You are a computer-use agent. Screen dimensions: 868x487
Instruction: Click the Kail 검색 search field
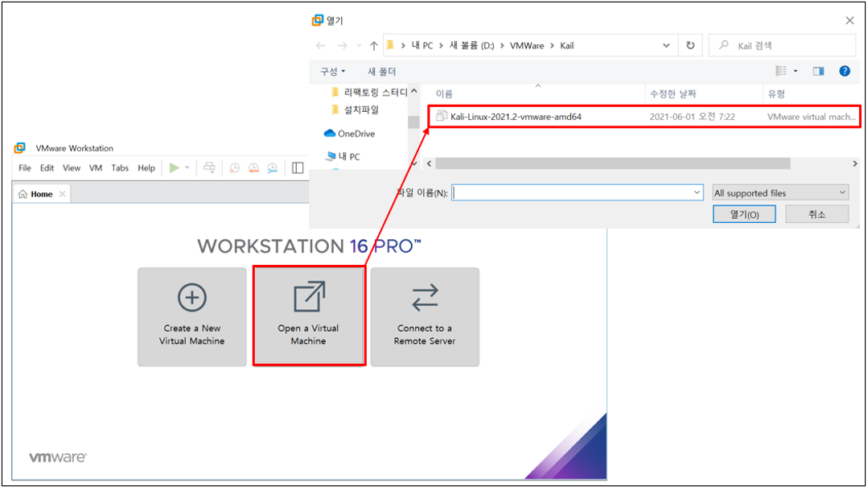(x=782, y=45)
